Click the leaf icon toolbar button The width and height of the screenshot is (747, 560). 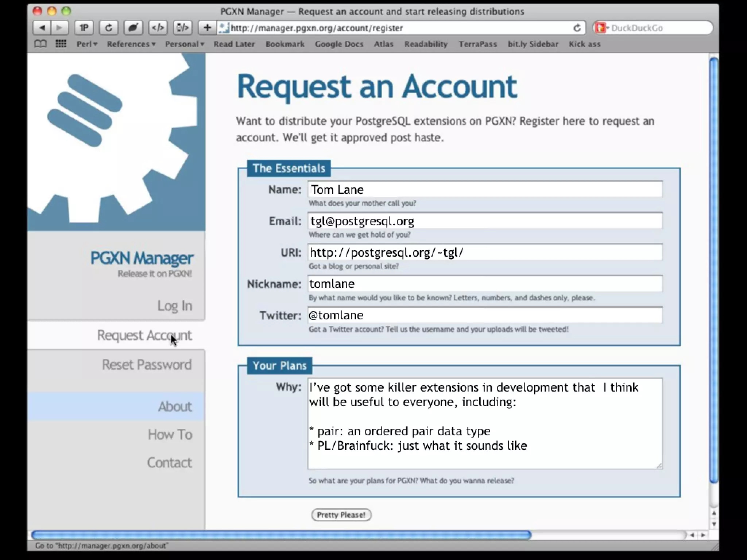[133, 28]
